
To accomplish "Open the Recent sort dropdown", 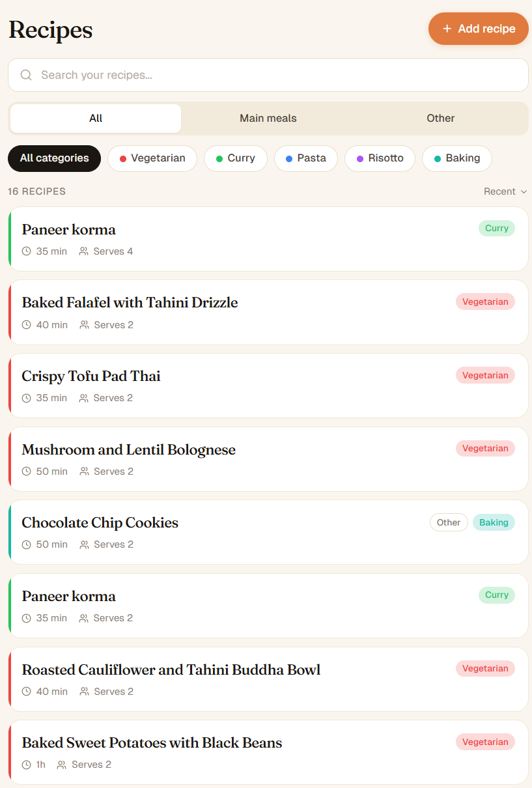I will click(x=505, y=191).
